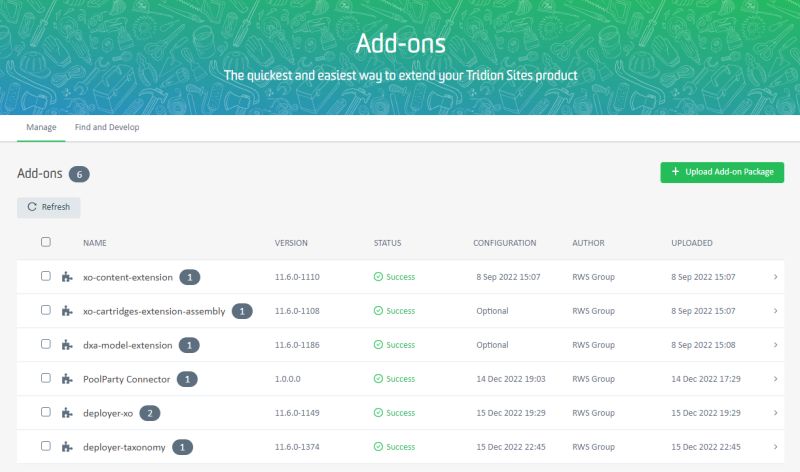Open the deployer-xo add-on name
The height and width of the screenshot is (472, 800).
pos(108,413)
